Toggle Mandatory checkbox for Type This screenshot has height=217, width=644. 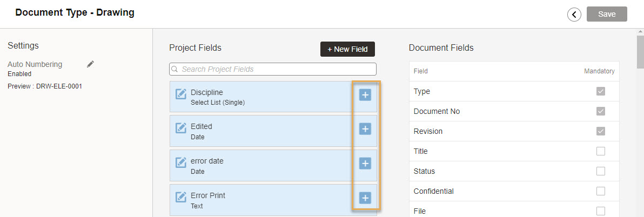pyautogui.click(x=600, y=91)
